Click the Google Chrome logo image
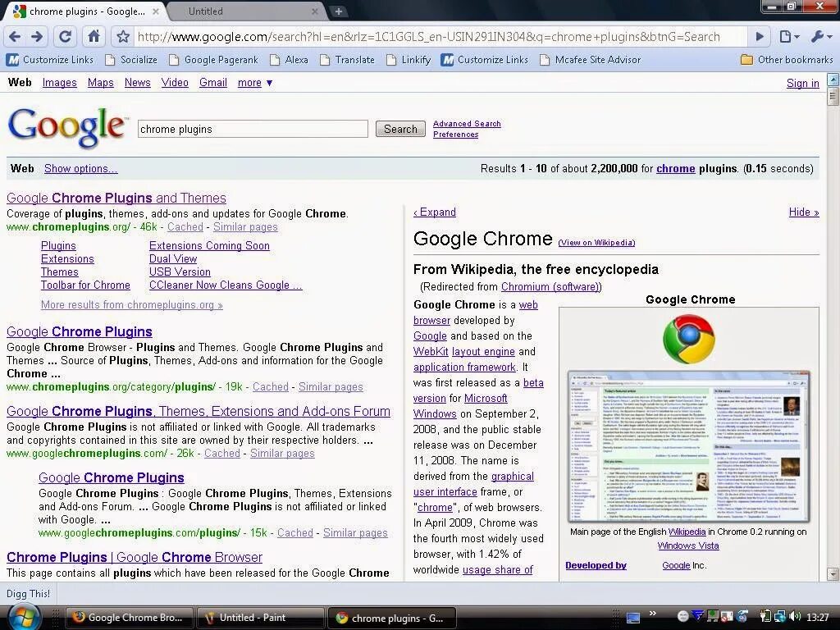Viewport: 840px width, 630px height. click(x=689, y=340)
